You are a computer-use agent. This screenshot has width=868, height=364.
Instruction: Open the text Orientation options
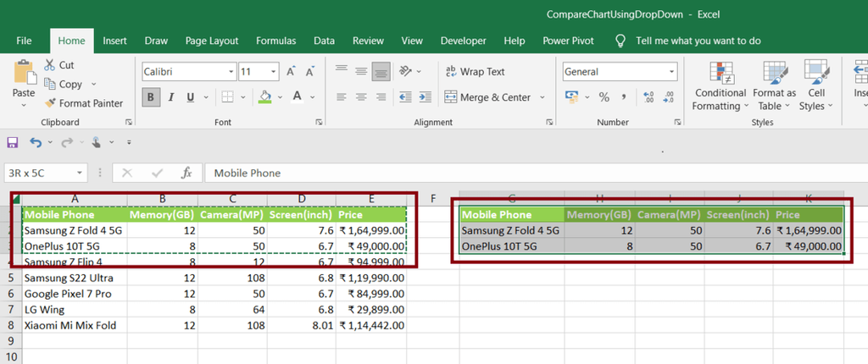tap(409, 71)
